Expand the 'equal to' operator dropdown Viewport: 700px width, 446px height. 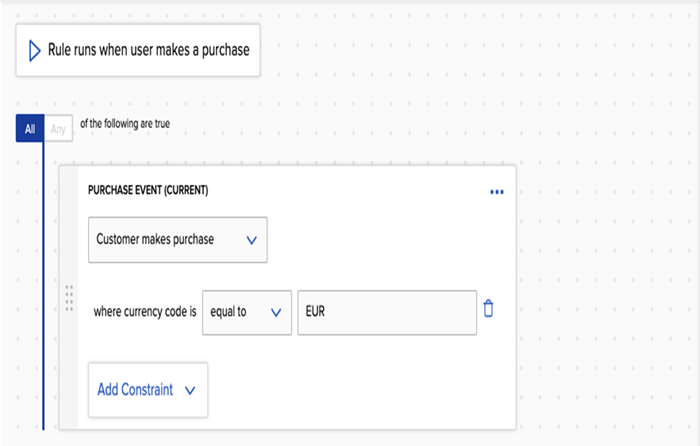click(x=246, y=312)
